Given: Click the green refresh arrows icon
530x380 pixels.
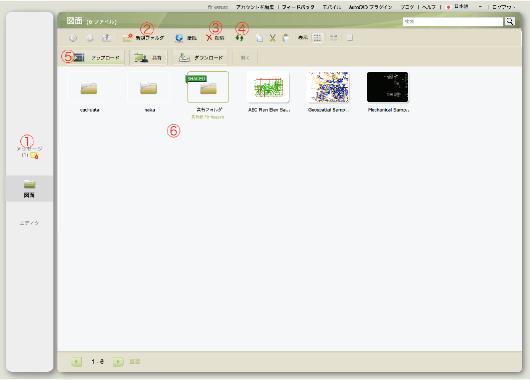Looking at the screenshot, I should pos(240,38).
